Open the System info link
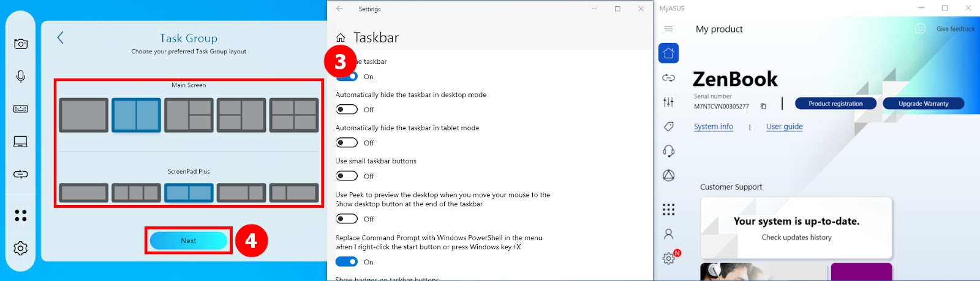This screenshot has width=980, height=281. click(x=714, y=126)
